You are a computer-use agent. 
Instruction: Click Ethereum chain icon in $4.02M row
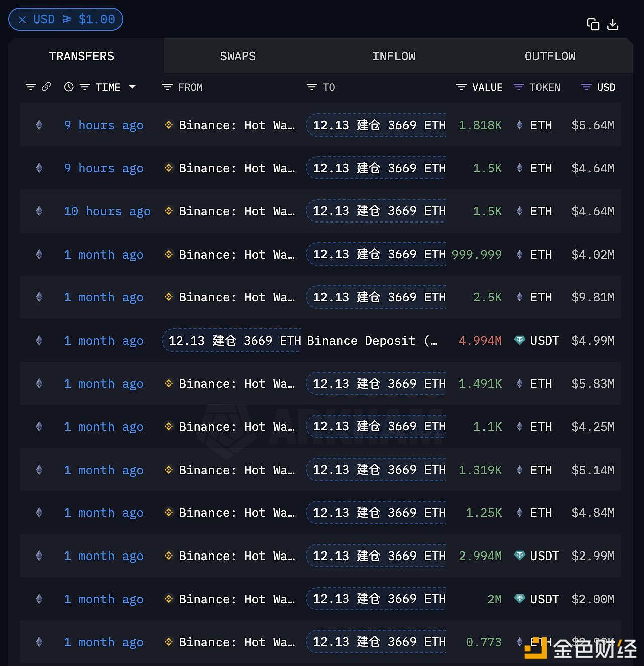pyautogui.click(x=39, y=254)
